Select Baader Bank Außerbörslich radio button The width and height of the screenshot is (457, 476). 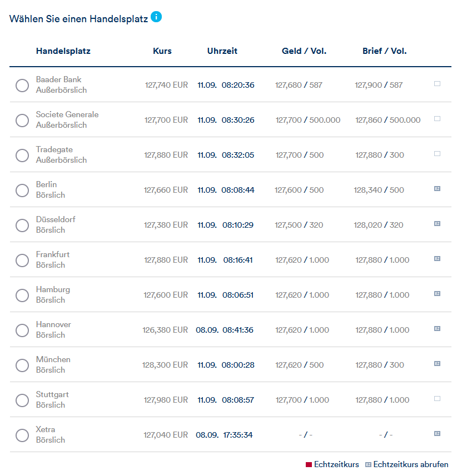click(22, 86)
